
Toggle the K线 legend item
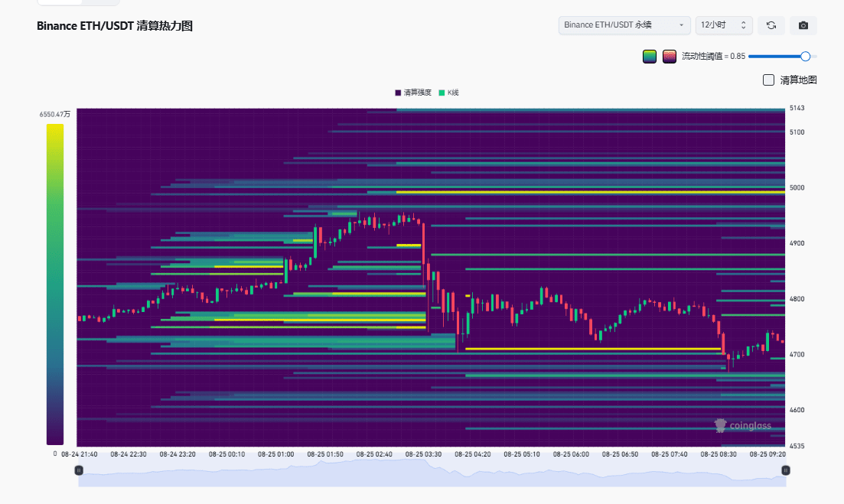tap(449, 93)
